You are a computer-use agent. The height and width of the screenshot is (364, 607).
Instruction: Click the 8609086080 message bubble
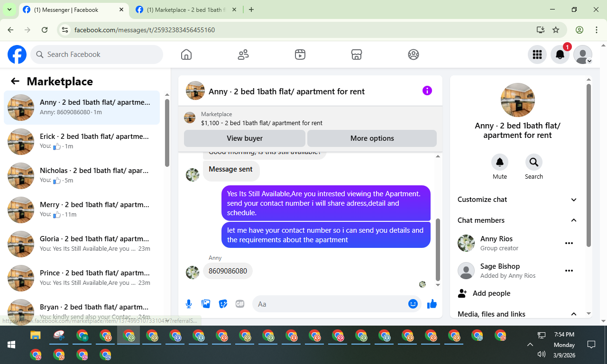coord(228,271)
